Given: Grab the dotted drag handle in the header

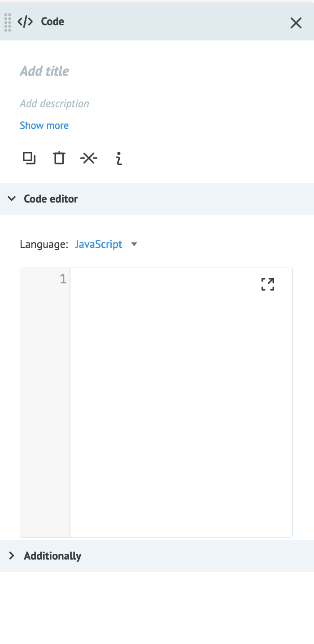Looking at the screenshot, I should [x=7, y=22].
